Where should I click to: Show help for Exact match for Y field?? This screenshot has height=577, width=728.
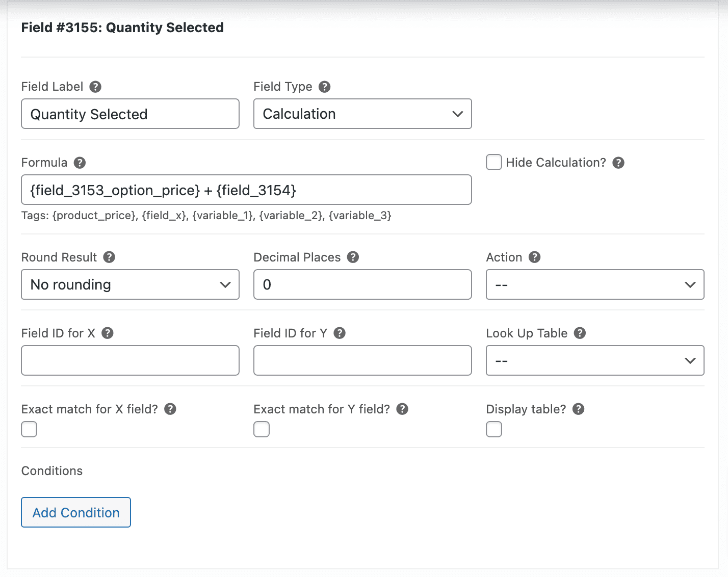point(402,409)
